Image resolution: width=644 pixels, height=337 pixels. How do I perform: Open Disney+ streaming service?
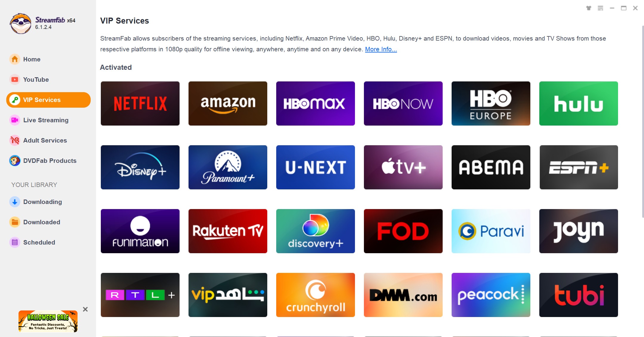(x=140, y=167)
